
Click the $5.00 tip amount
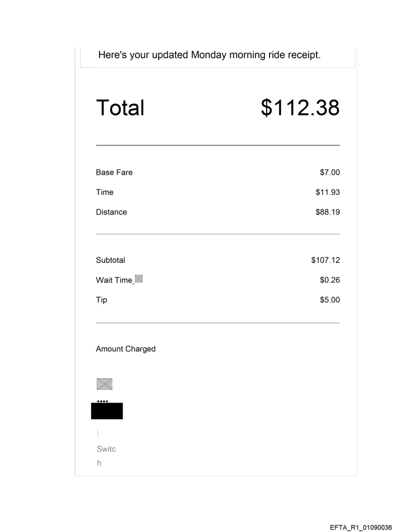pyautogui.click(x=330, y=300)
